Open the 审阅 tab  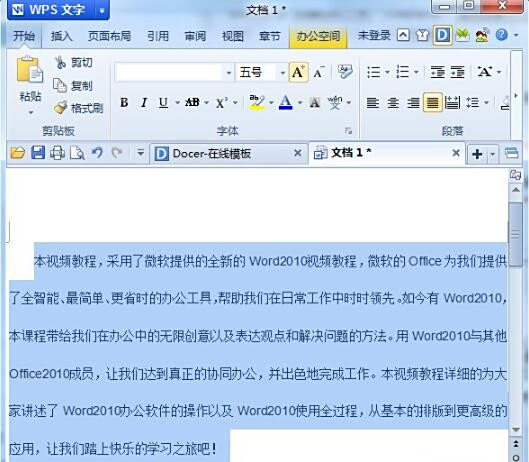click(x=195, y=36)
